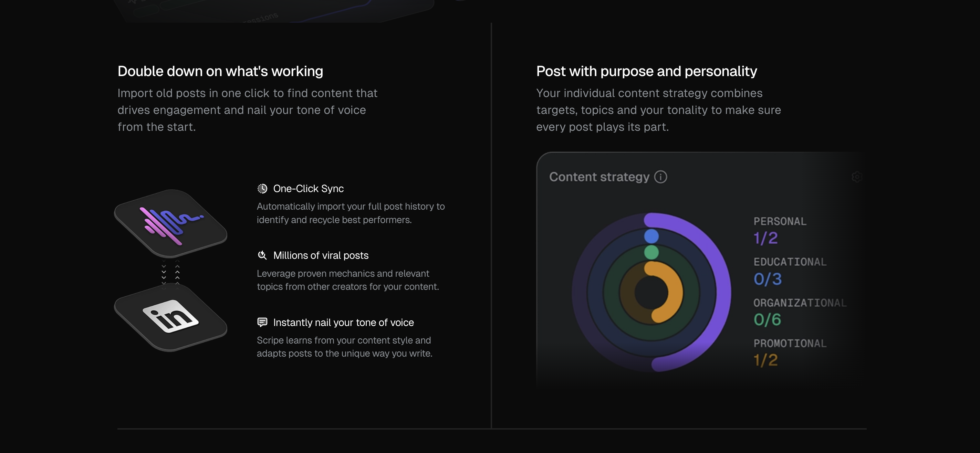The image size is (980, 453).
Task: Select the PROMOTIONAL label
Action: [791, 343]
